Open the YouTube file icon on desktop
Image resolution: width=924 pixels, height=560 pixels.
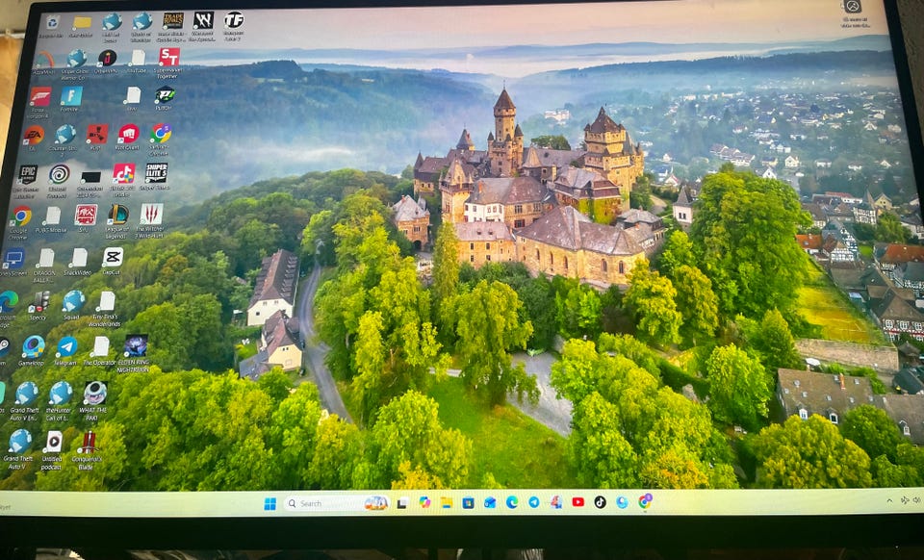point(137,58)
